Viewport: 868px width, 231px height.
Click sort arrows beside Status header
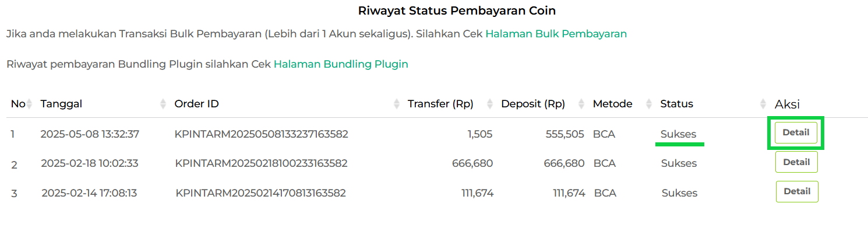tap(763, 104)
